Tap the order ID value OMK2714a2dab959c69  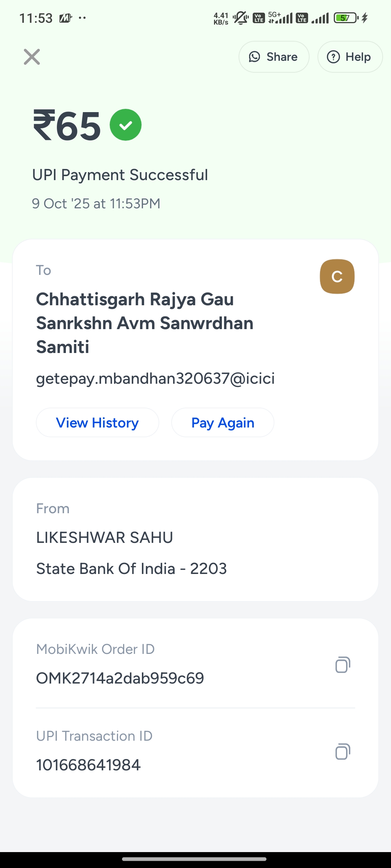120,678
